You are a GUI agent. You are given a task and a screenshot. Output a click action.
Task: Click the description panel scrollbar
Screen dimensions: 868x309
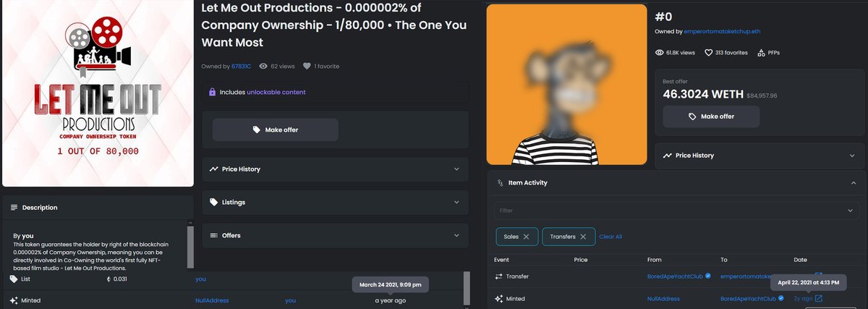tap(190, 246)
